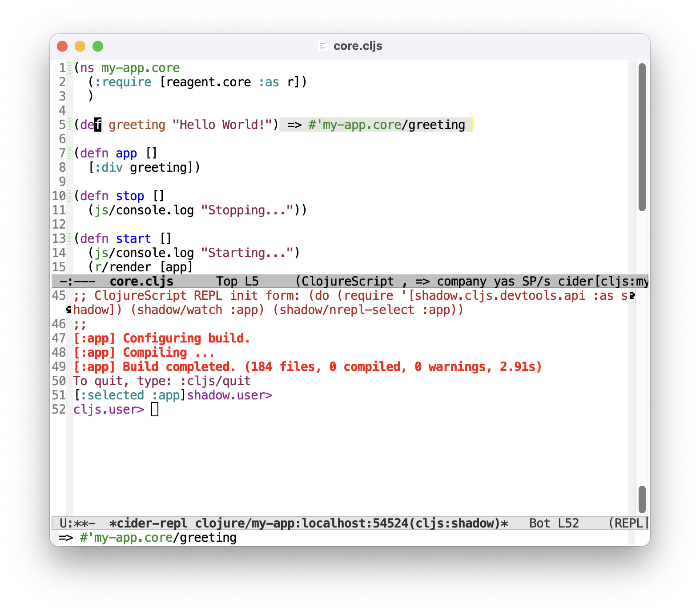Click the red close window button
The image size is (700, 612).
pyautogui.click(x=62, y=46)
